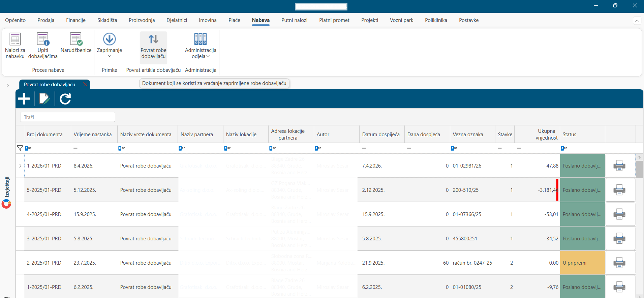Screen dimensions: 644x298
Task: Print document 5-2025/01-PRD
Action: click(x=619, y=190)
